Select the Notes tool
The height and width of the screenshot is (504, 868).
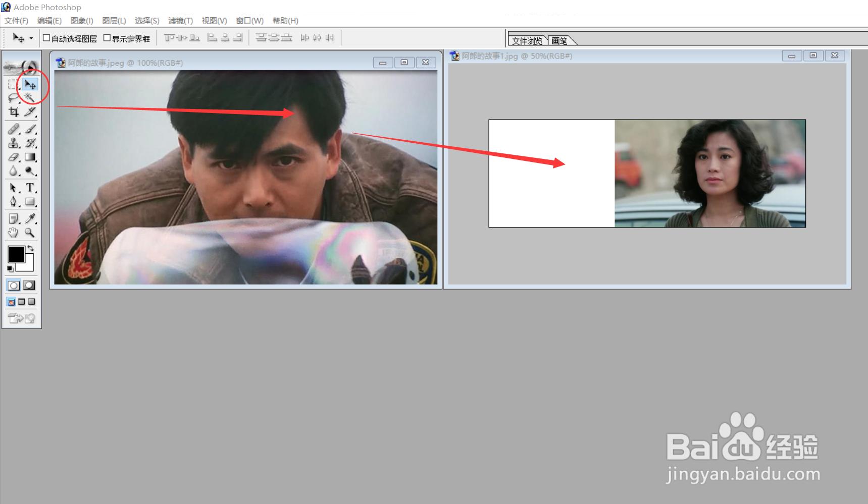point(13,218)
